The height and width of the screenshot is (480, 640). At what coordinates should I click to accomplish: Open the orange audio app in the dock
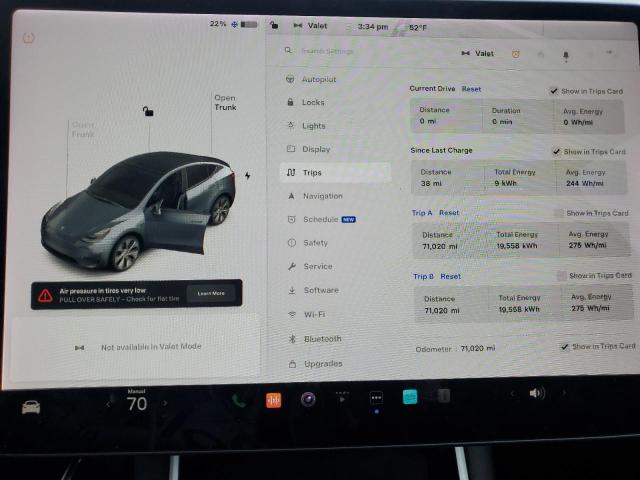click(x=273, y=400)
